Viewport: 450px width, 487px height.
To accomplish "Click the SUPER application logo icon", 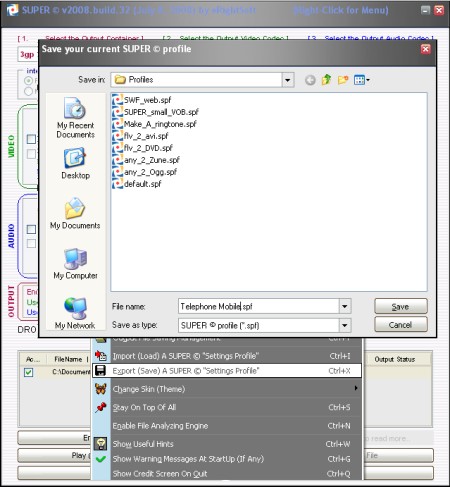I will 13,10.
